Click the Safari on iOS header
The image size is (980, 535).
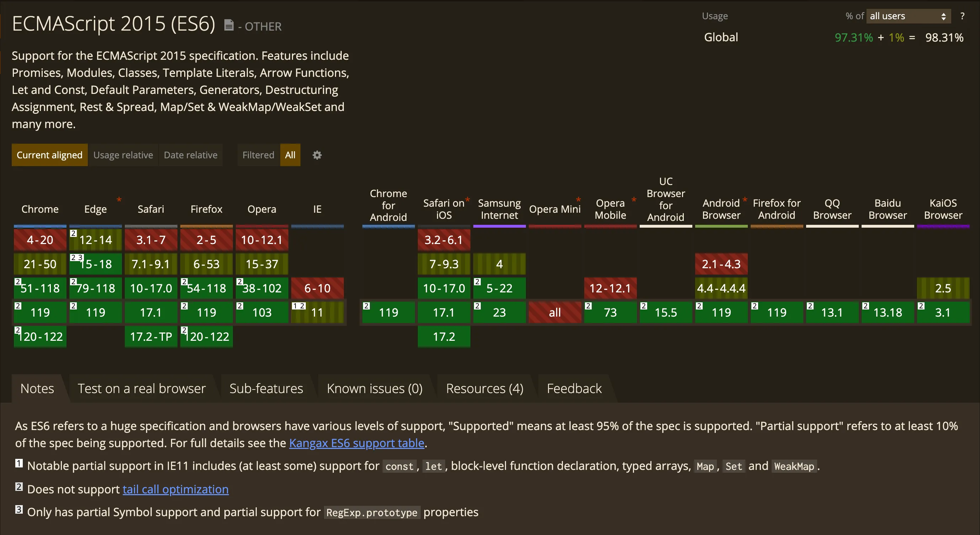(444, 209)
